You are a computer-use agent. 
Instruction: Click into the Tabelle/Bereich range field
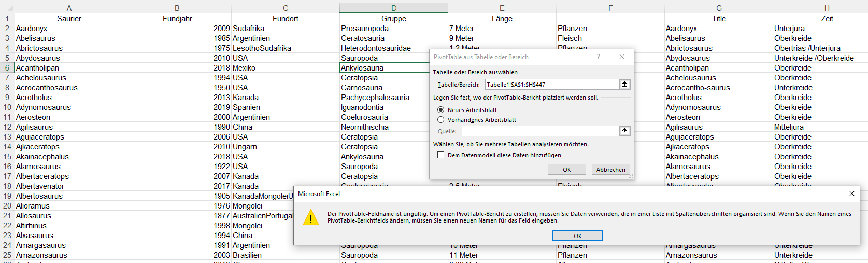click(552, 85)
